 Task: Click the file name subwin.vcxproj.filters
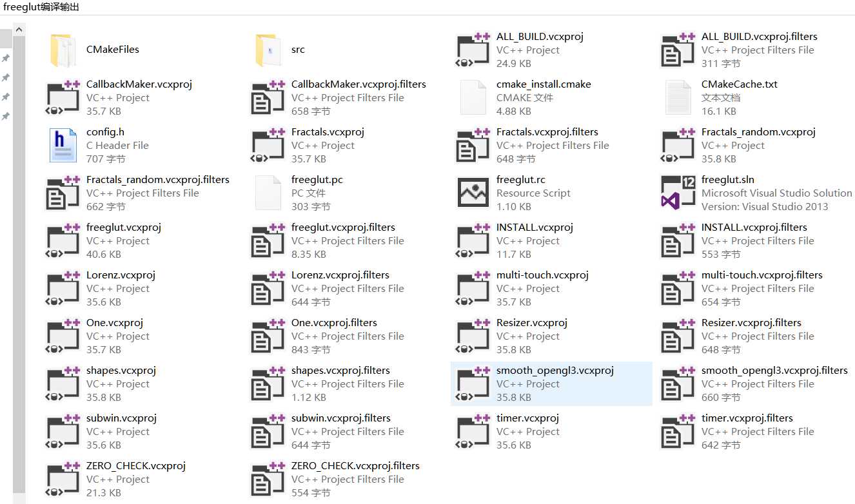click(x=341, y=418)
